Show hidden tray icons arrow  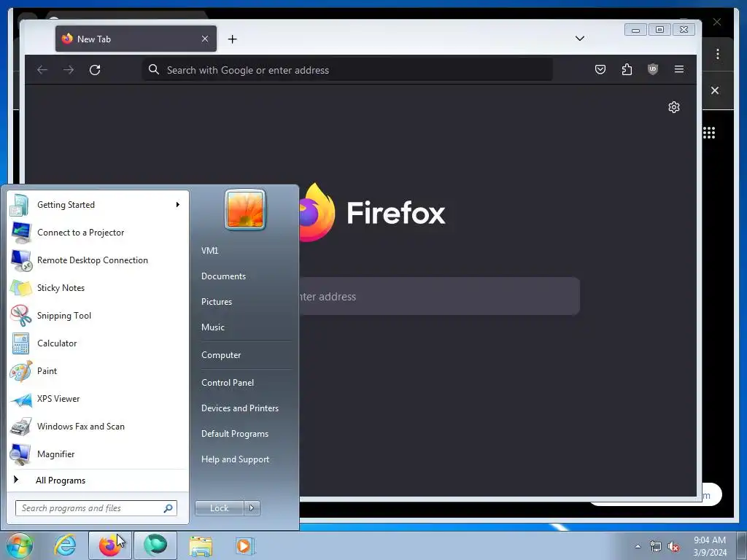tap(638, 546)
